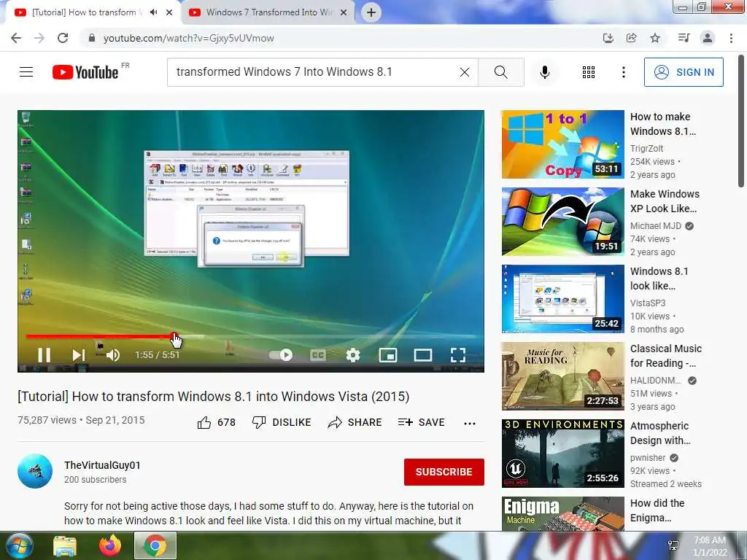Subscribe to TheVirtualGuy01
747x560 pixels.
(x=444, y=472)
